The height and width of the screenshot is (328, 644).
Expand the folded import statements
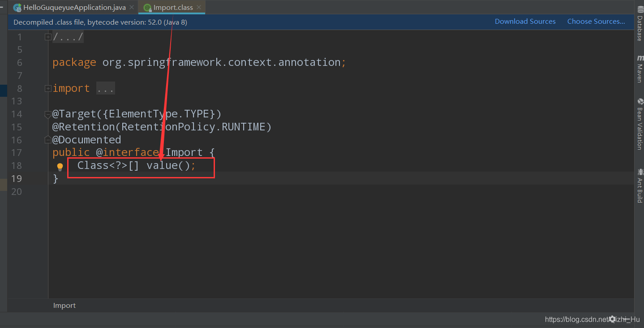(x=48, y=89)
